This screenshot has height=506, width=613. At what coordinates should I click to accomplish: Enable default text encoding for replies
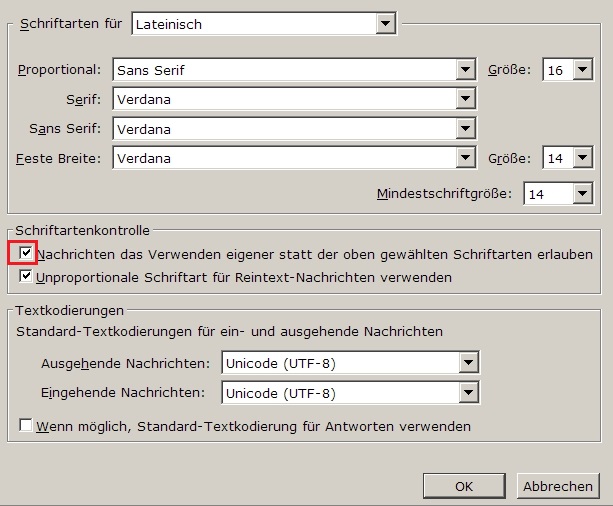click(x=26, y=426)
